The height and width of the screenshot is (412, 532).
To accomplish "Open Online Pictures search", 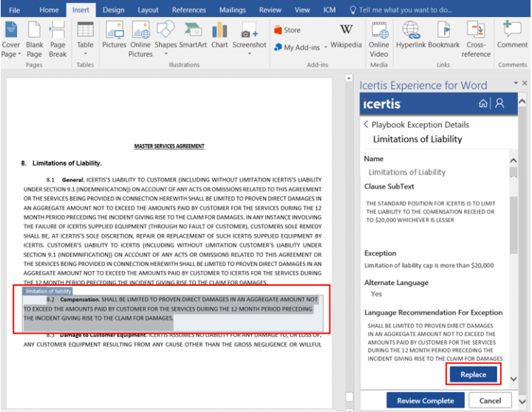I will pos(140,39).
